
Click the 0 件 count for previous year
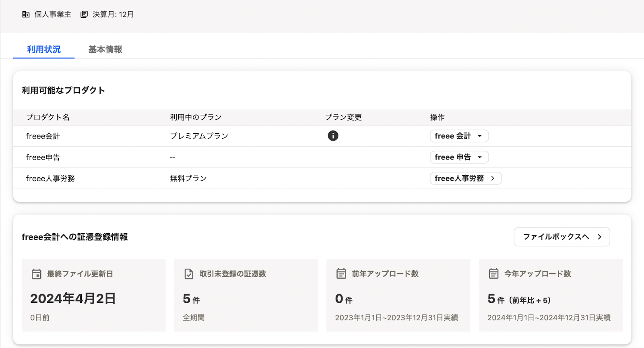[344, 299]
